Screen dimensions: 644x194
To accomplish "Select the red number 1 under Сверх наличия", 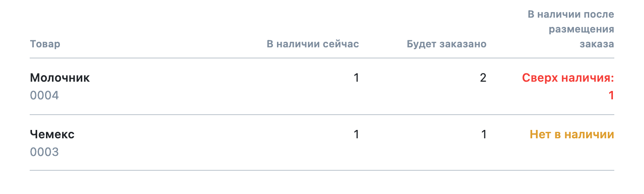I will [x=611, y=96].
